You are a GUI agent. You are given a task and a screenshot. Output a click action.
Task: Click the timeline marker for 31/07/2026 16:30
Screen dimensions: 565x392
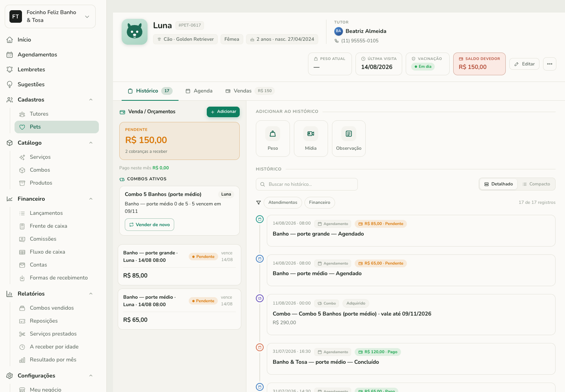tap(260, 347)
